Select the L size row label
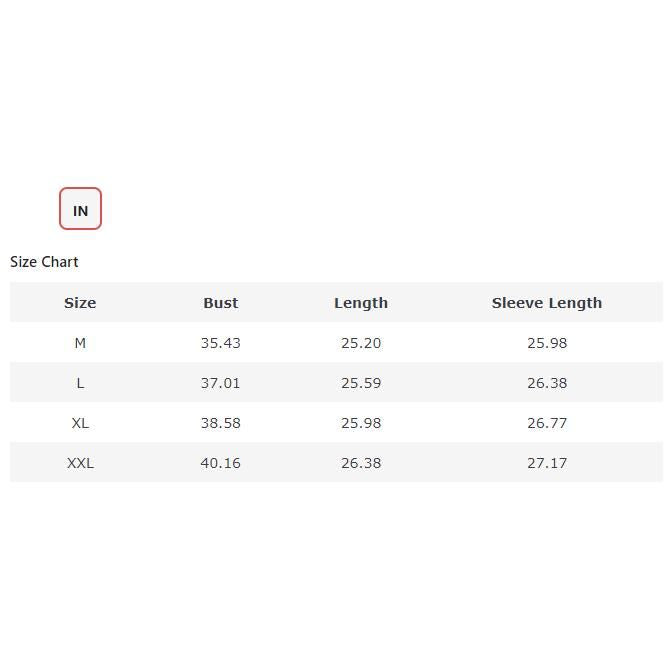668x668 pixels. click(x=80, y=383)
